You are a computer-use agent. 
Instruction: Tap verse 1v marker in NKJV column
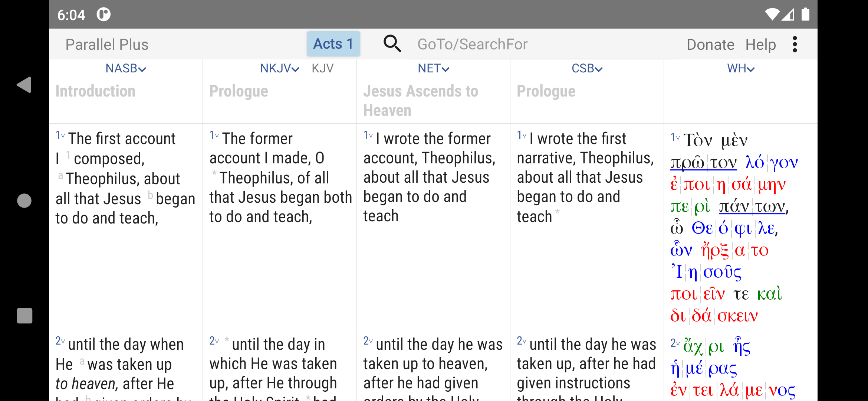(214, 135)
